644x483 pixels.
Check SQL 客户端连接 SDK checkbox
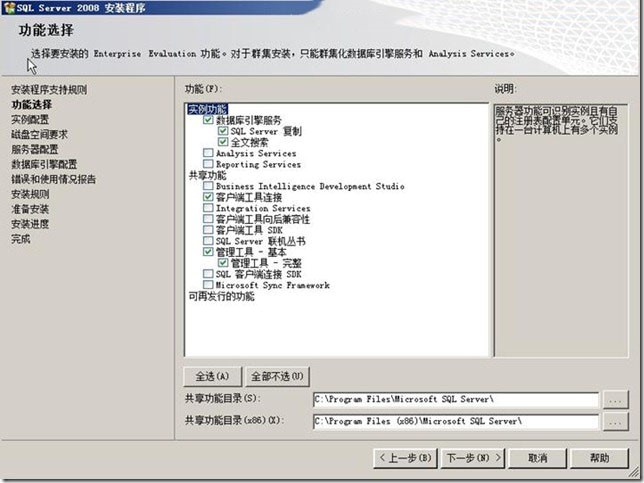click(208, 274)
